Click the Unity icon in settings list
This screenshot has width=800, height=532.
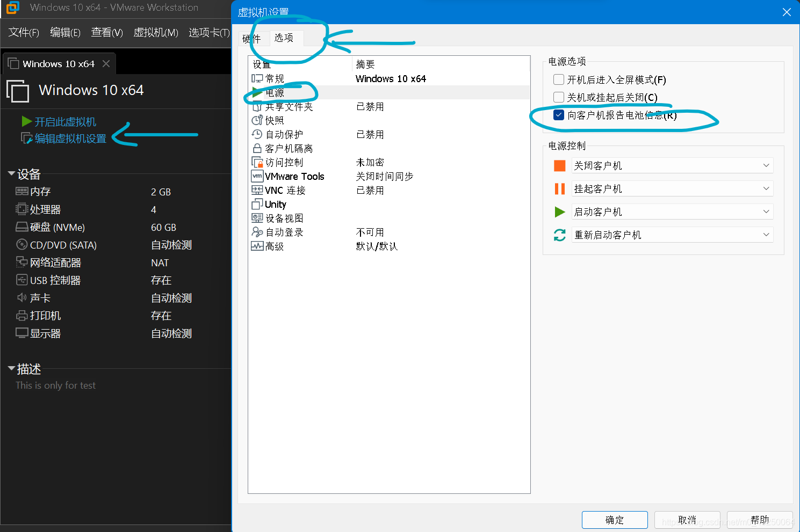257,204
